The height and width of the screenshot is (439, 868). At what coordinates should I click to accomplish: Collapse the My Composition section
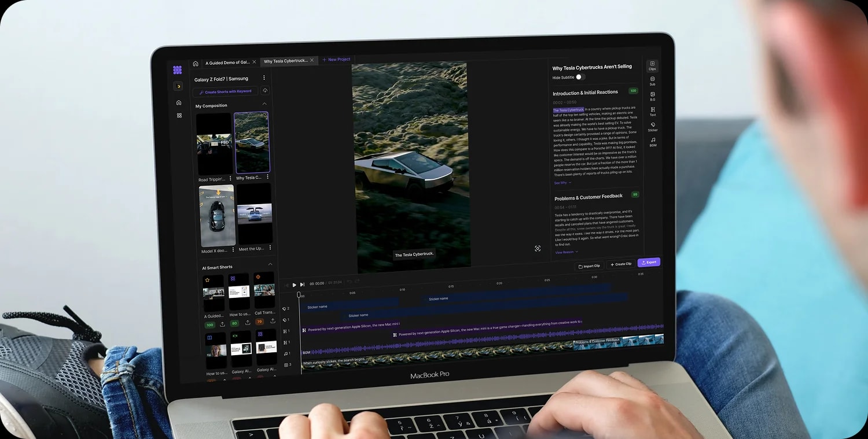pyautogui.click(x=264, y=104)
